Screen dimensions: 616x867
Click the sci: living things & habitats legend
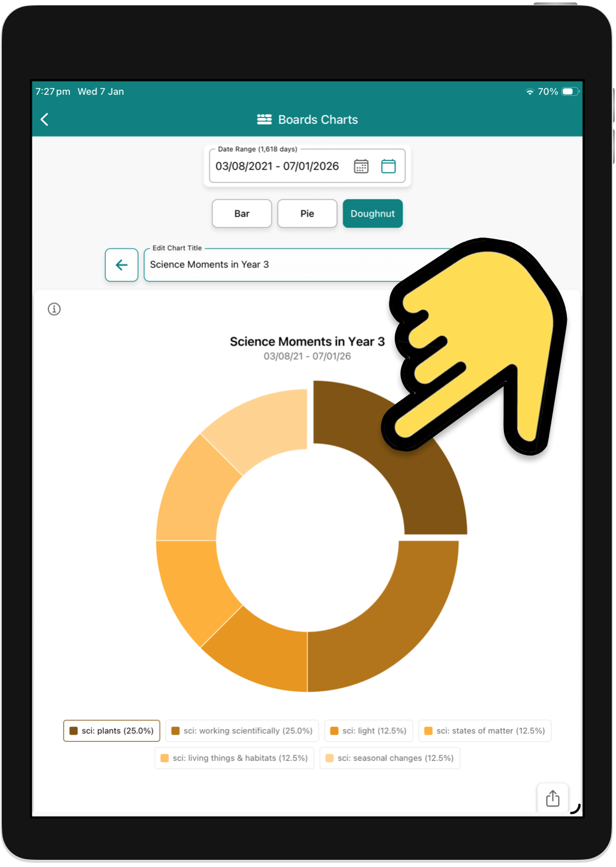pyautogui.click(x=234, y=758)
